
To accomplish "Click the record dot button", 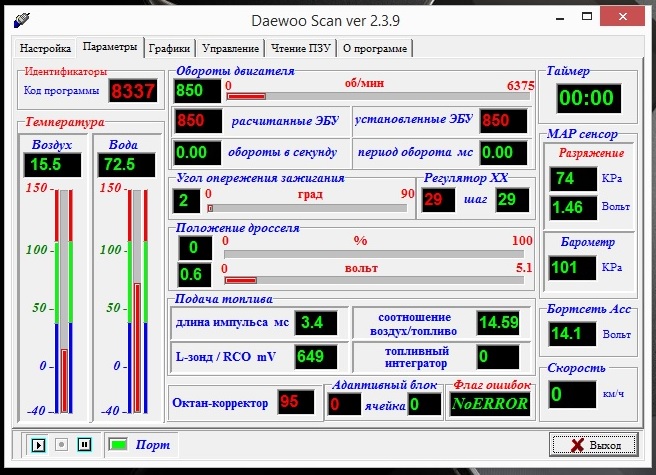I will click(x=62, y=444).
